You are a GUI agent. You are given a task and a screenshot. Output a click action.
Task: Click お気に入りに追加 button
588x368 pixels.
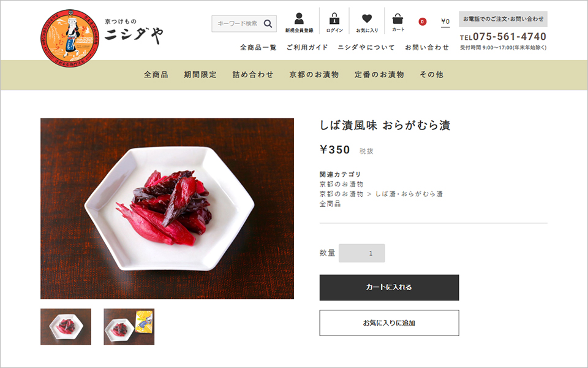[x=390, y=323]
